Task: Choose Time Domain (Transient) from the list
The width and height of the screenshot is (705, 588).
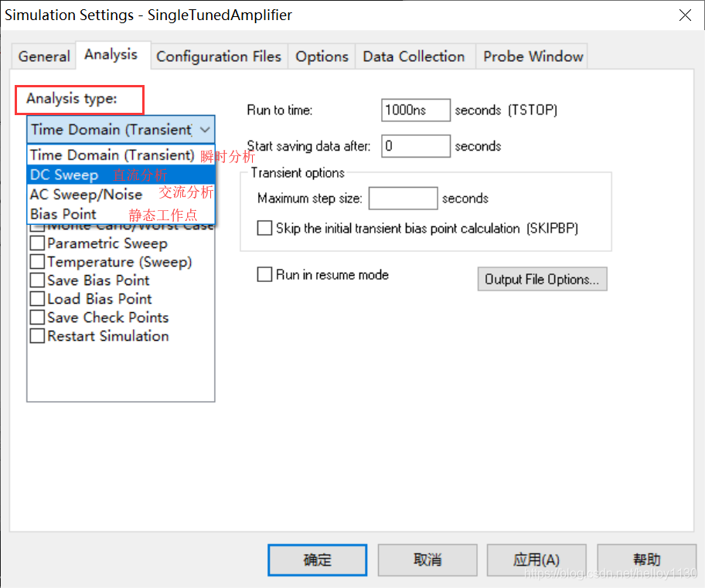Action: 121,155
